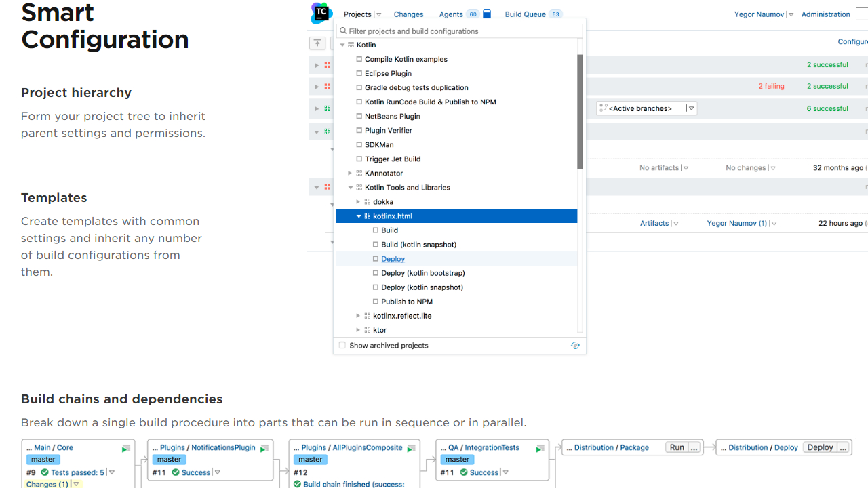The width and height of the screenshot is (868, 488).
Task: Click the status icon on QA / IntegrationTests
Action: (540, 449)
